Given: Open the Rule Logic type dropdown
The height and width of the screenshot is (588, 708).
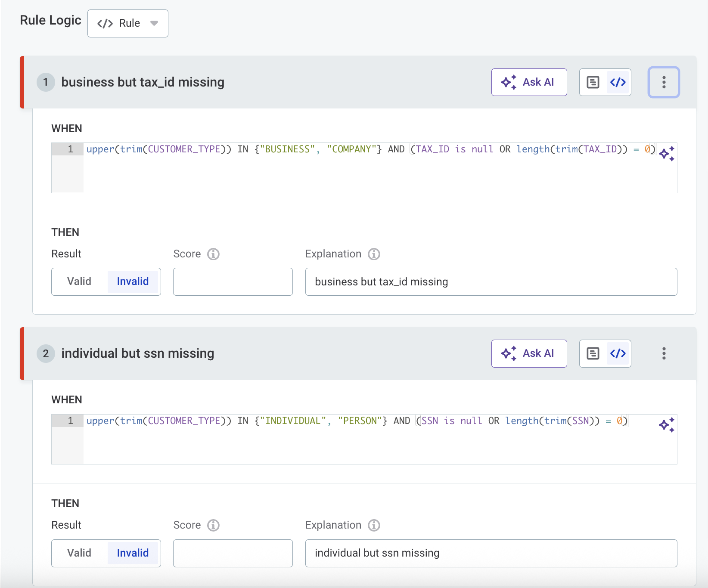Looking at the screenshot, I should click(x=127, y=23).
